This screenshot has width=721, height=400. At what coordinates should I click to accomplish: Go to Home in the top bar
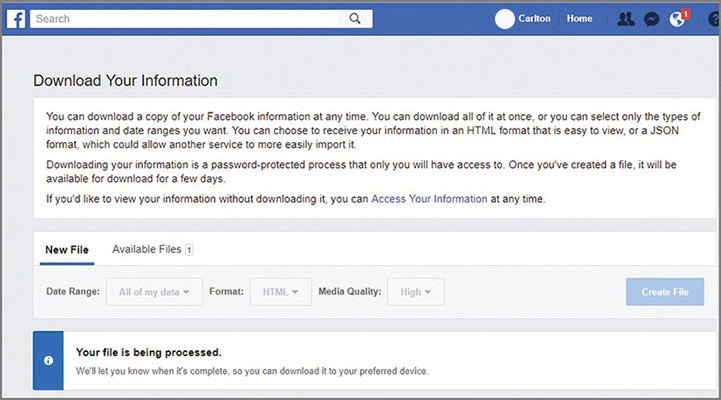[x=579, y=18]
